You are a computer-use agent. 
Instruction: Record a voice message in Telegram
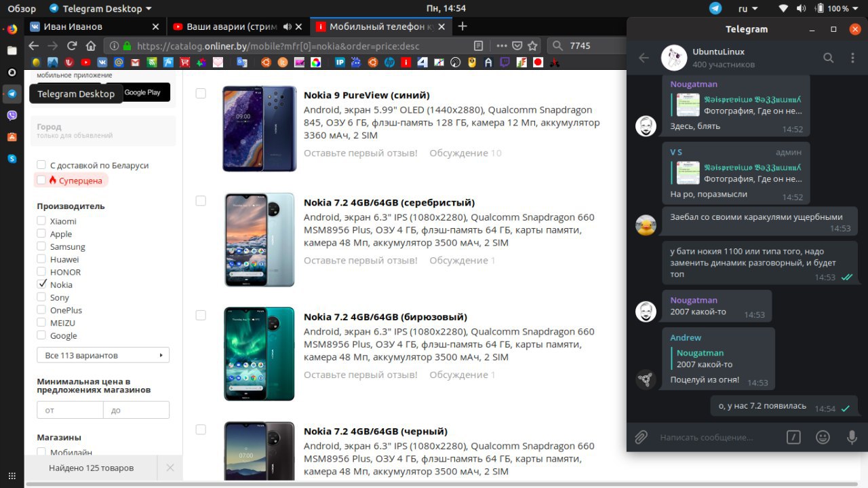[x=852, y=437]
